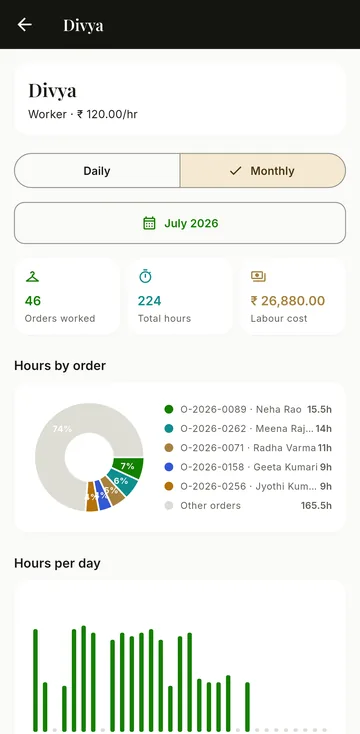Click the tan dot for O-2026-0071
This screenshot has height=734, width=360.
[x=169, y=448]
